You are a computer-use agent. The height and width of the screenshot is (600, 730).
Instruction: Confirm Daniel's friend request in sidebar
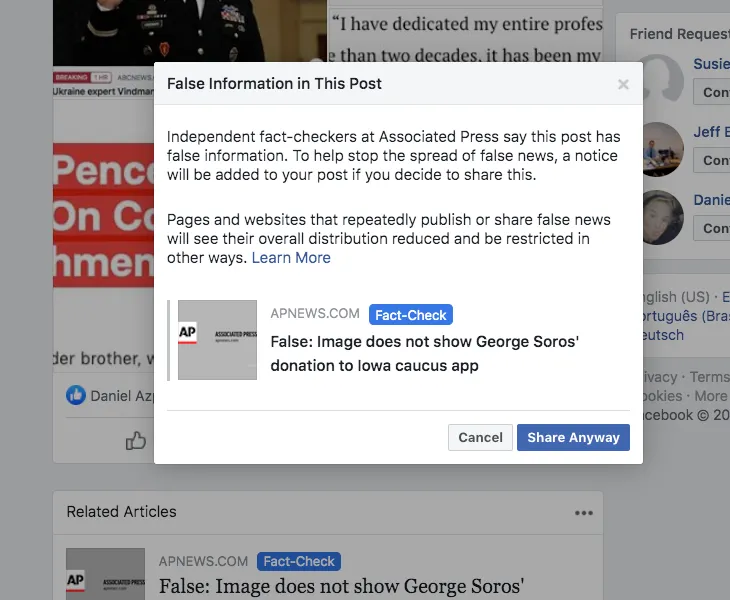712,228
